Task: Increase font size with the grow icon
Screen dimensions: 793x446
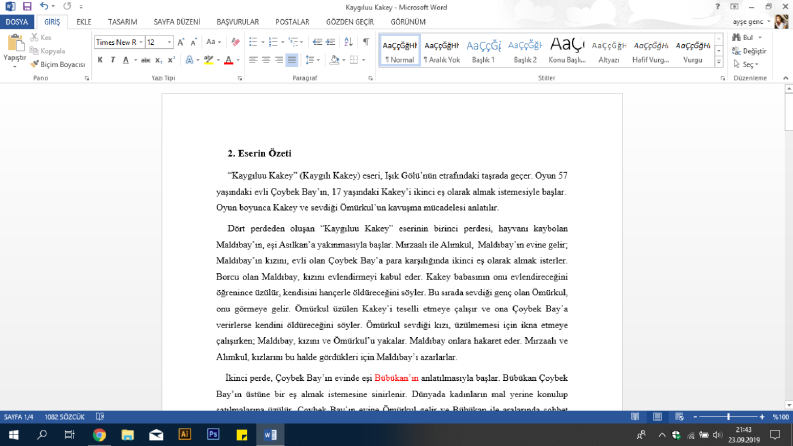Action: point(181,42)
